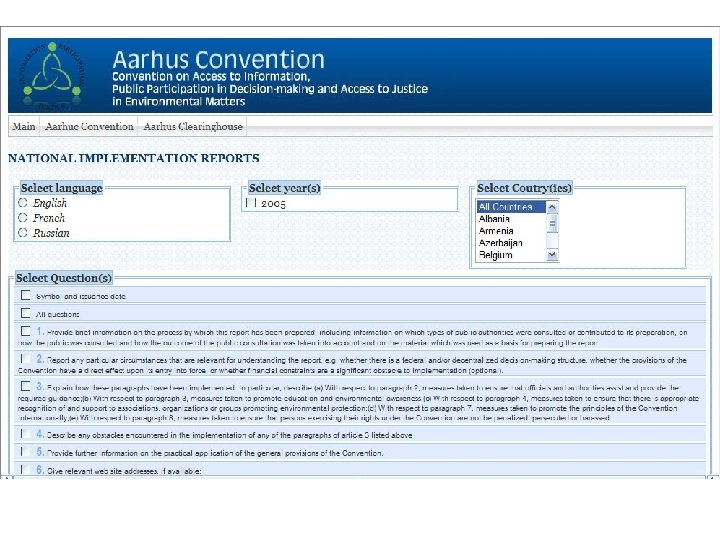Image resolution: width=720 pixels, height=540 pixels.
Task: Select the Russian language radio button
Action: pos(22,232)
